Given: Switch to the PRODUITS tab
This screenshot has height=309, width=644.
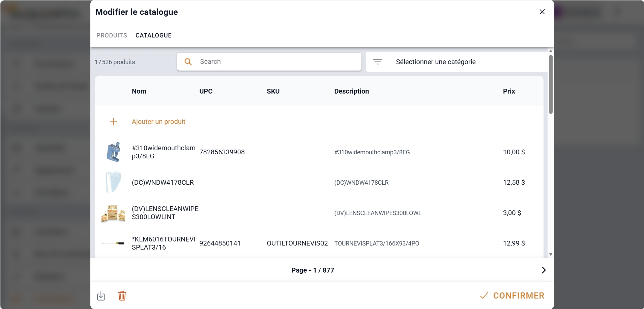Looking at the screenshot, I should pyautogui.click(x=112, y=35).
